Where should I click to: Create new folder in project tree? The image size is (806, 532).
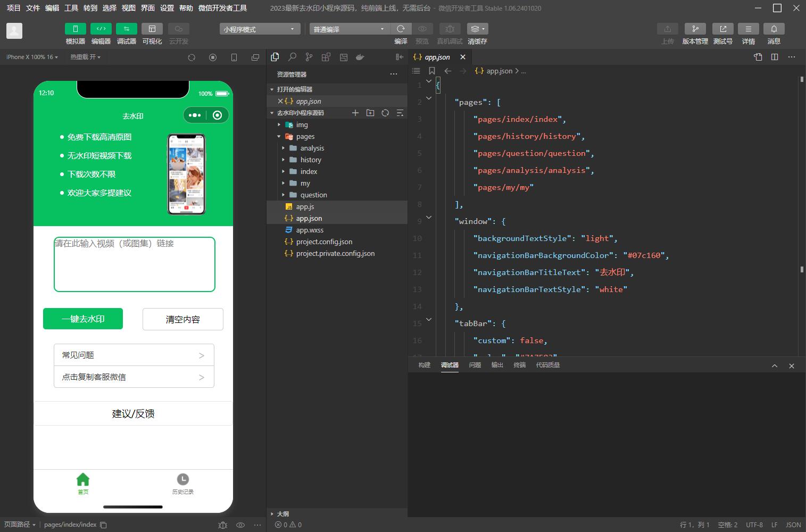tap(370, 113)
